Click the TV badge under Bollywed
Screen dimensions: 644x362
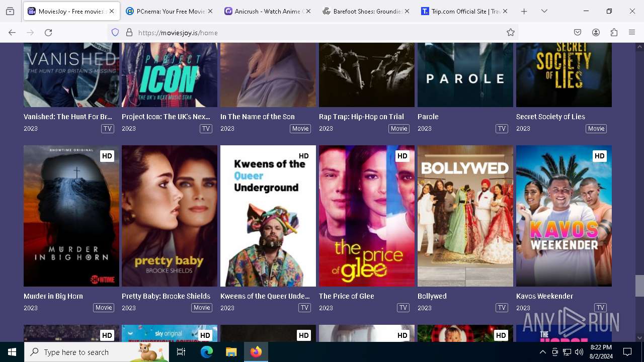click(502, 308)
